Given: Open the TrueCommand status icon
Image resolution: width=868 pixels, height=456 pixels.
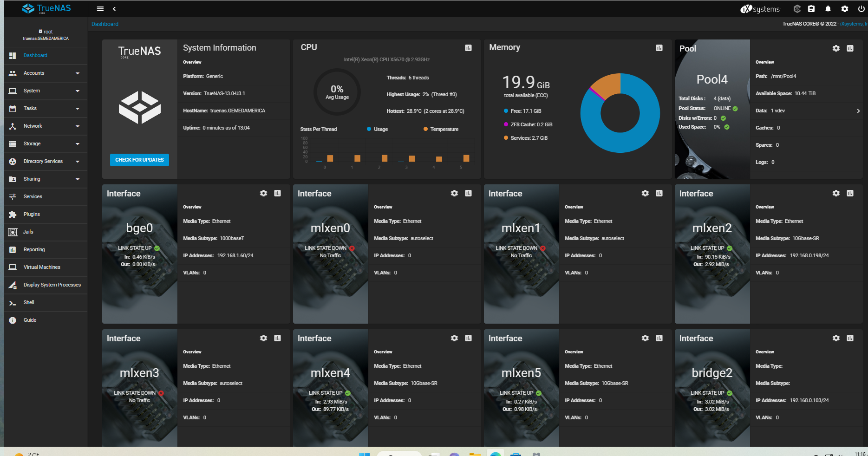Looking at the screenshot, I should (x=797, y=9).
